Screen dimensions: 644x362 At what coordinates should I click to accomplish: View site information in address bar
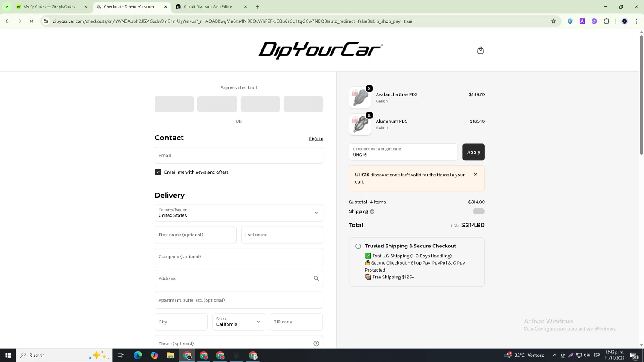tap(46, 21)
